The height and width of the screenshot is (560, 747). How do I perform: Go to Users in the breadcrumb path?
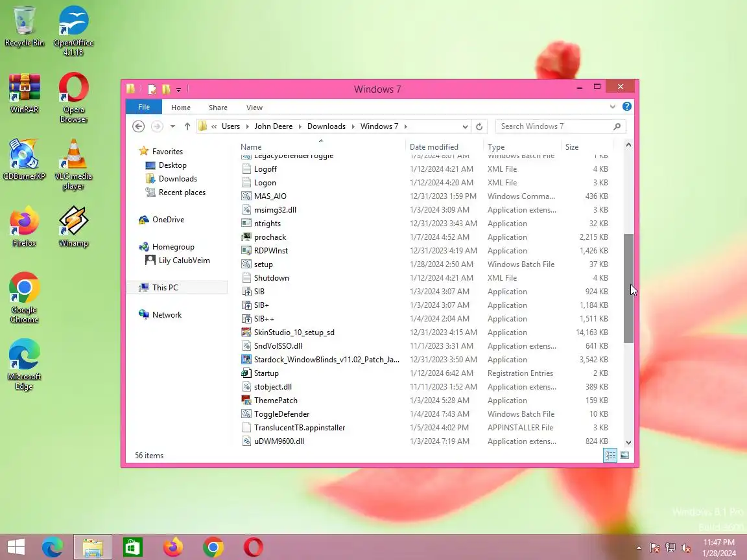[231, 126]
